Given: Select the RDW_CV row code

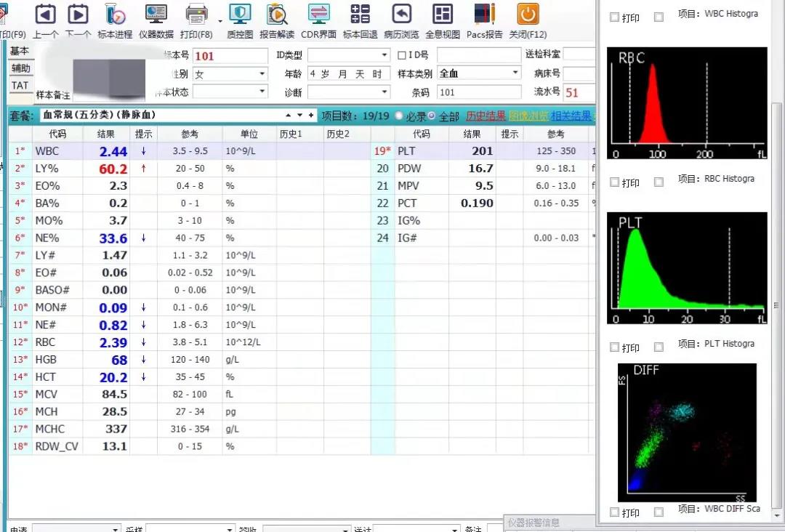Looking at the screenshot, I should (x=57, y=446).
